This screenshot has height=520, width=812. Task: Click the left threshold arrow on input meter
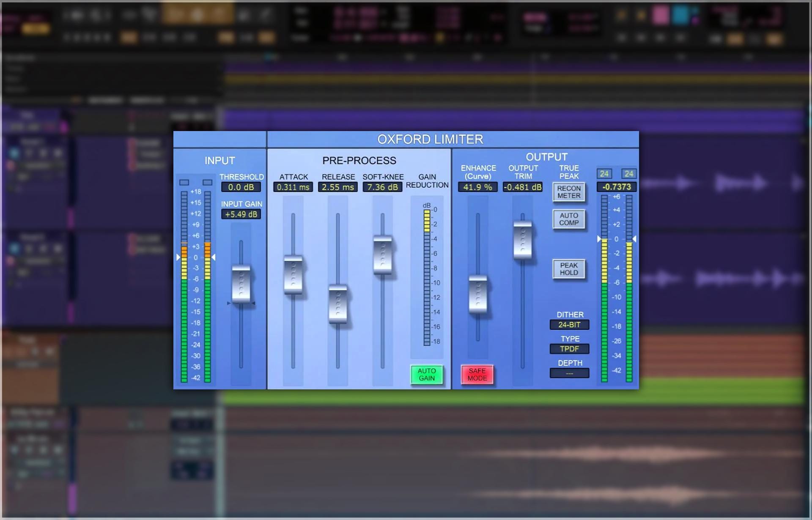tap(178, 257)
